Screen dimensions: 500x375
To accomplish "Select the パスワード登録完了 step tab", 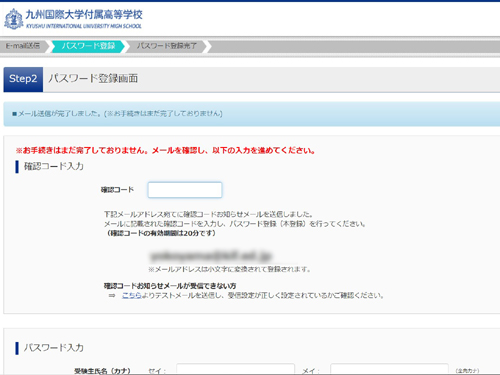I will pyautogui.click(x=167, y=46).
